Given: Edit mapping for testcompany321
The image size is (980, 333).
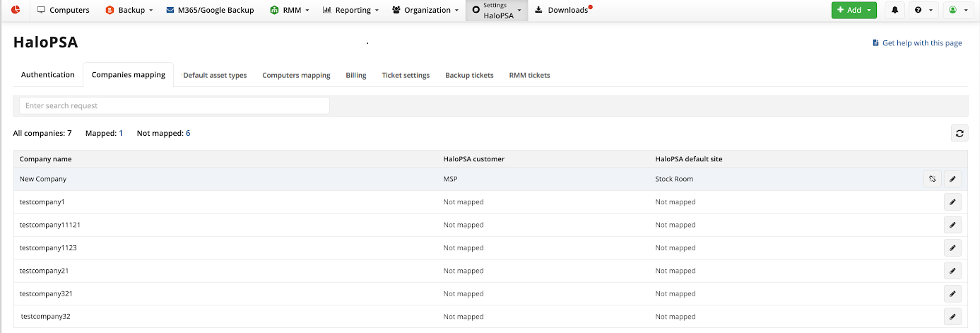Looking at the screenshot, I should tap(952, 293).
